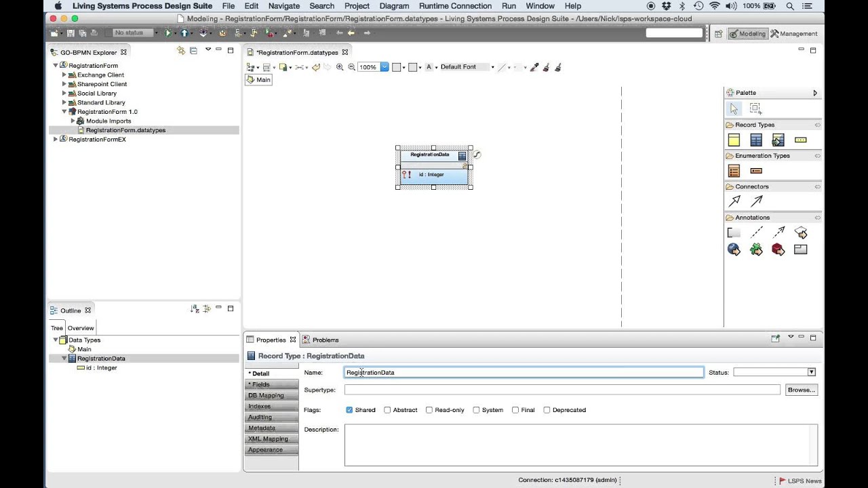Select the Marquee tool in Palette
Image resolution: width=868 pixels, height=488 pixels.
pos(755,108)
